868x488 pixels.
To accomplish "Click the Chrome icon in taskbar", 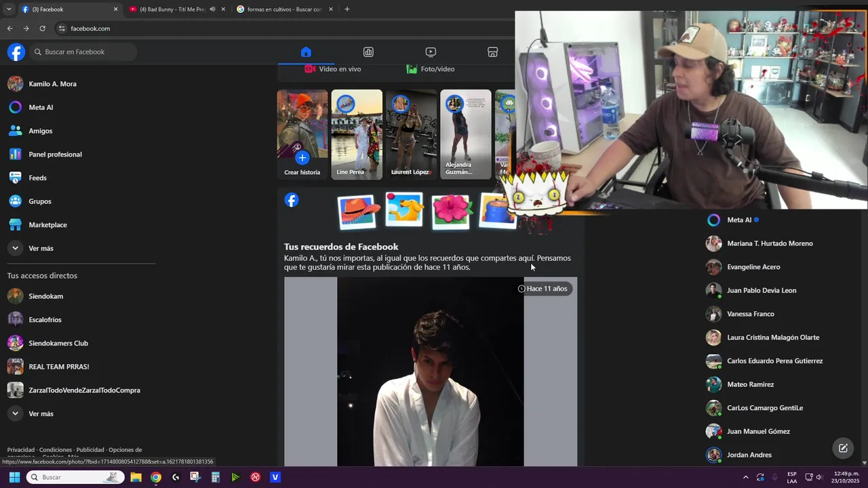I will coord(156,477).
